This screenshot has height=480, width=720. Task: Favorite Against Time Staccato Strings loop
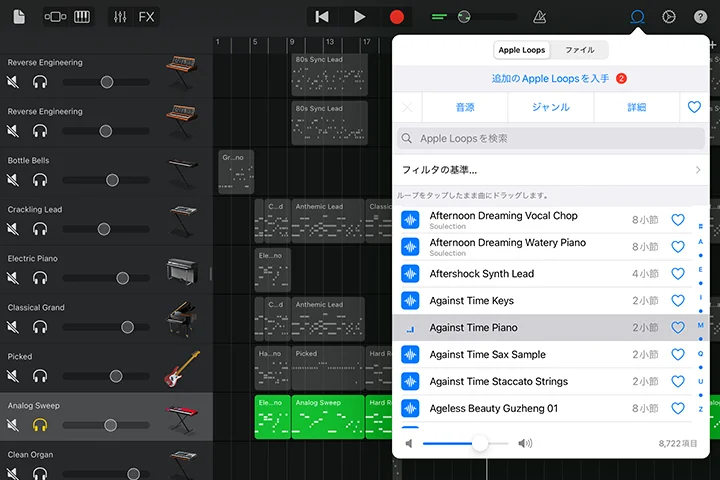(678, 381)
